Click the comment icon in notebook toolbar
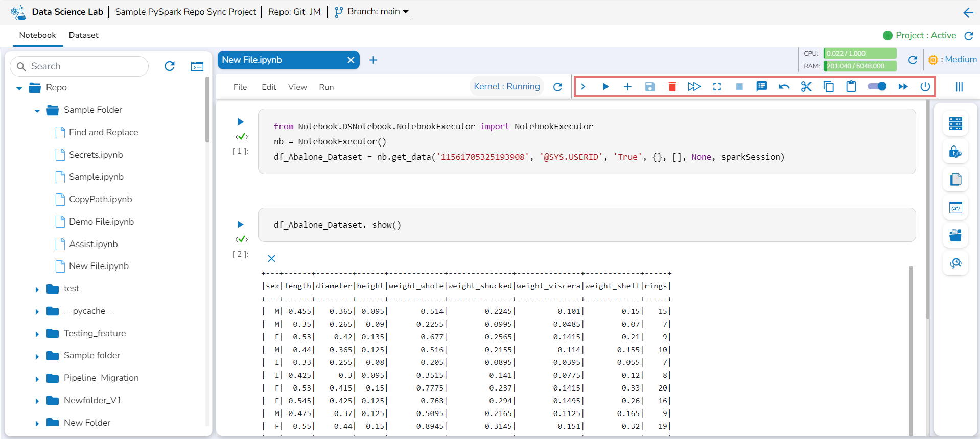The width and height of the screenshot is (980, 439). point(761,87)
